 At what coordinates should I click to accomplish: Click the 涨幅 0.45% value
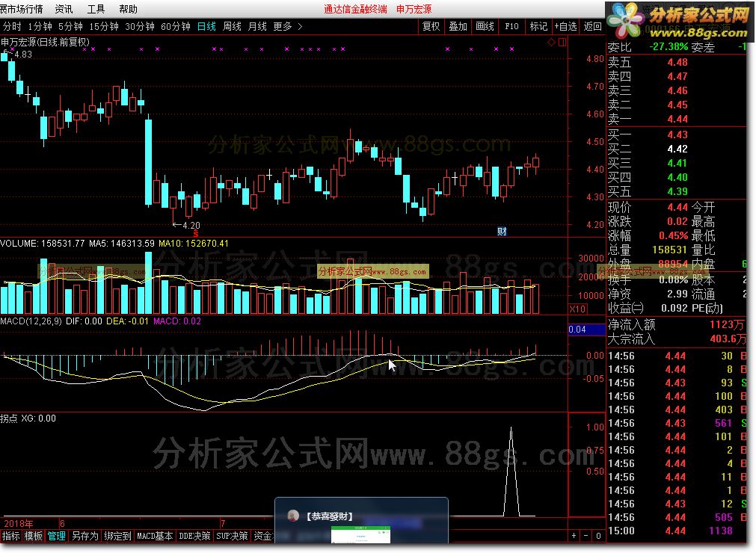point(674,235)
